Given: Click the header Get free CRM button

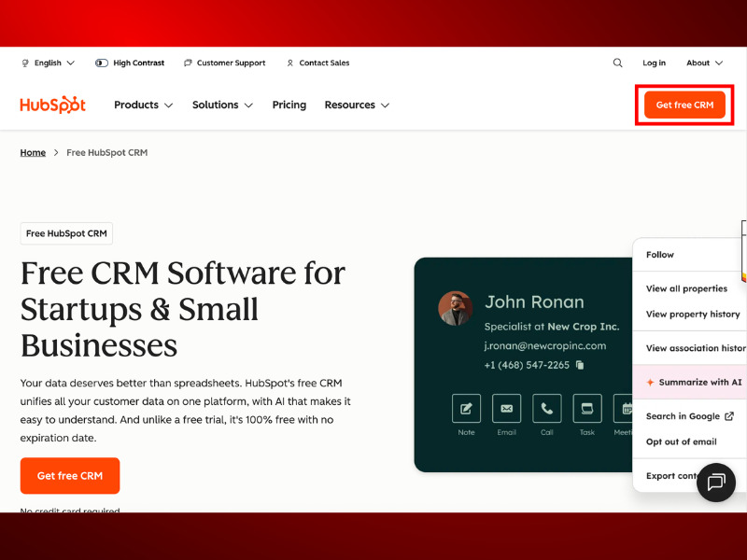Looking at the screenshot, I should coord(684,105).
